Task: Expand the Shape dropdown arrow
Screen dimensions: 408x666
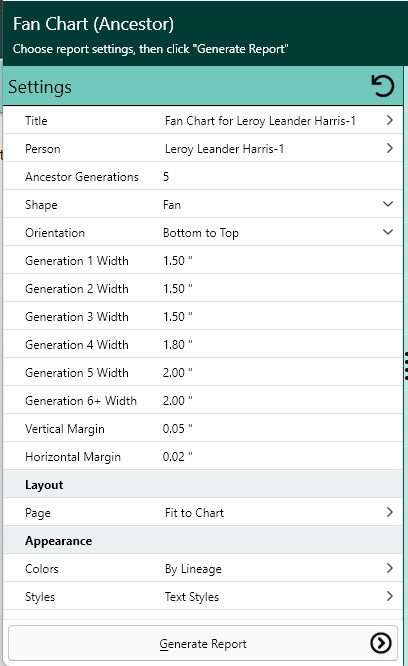Action: (x=388, y=204)
